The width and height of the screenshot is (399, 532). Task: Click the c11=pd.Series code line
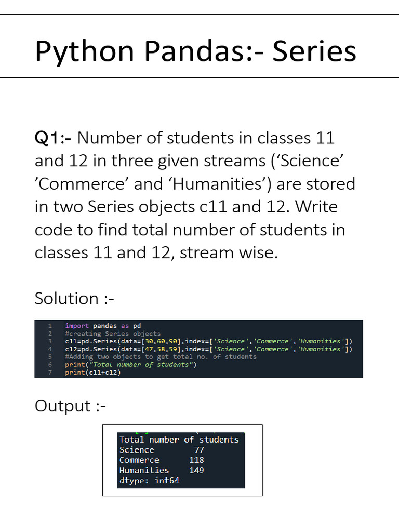click(209, 341)
